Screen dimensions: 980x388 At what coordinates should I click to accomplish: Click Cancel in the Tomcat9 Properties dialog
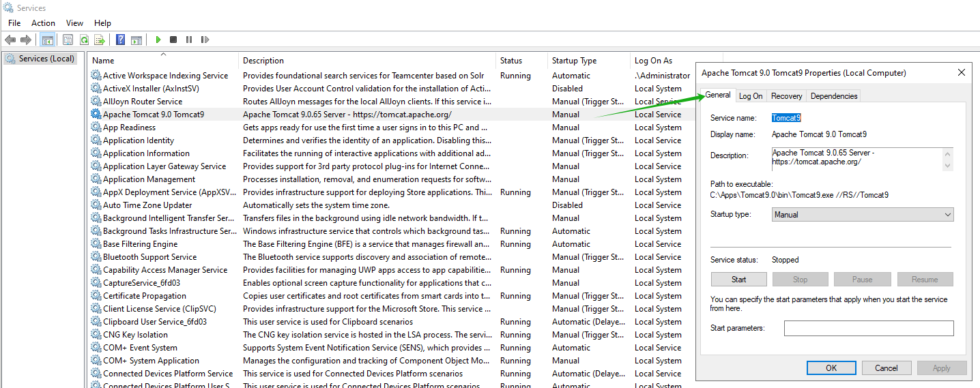pos(887,368)
